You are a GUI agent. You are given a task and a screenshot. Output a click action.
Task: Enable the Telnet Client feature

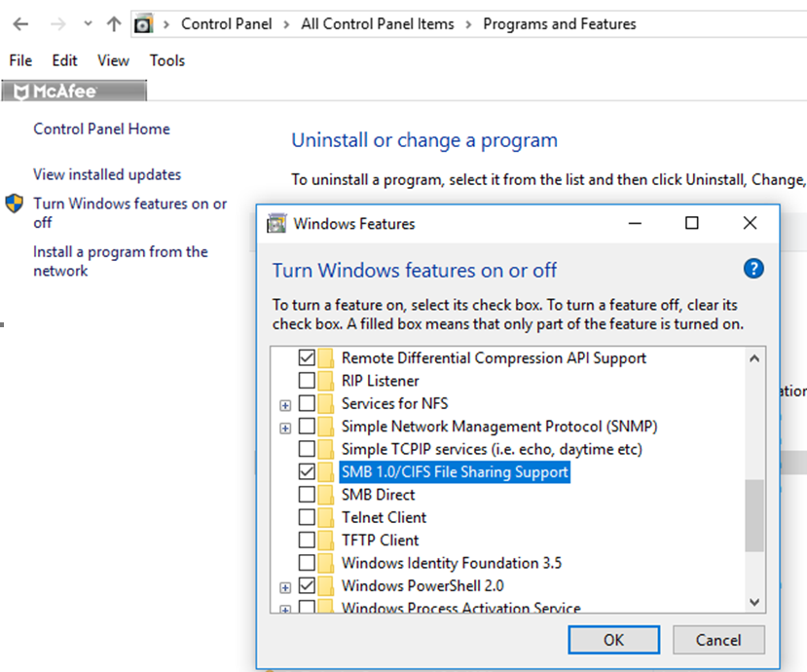click(307, 516)
